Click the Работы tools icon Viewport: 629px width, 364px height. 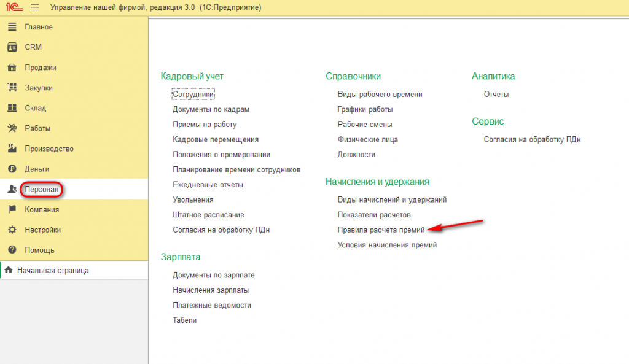pos(12,128)
